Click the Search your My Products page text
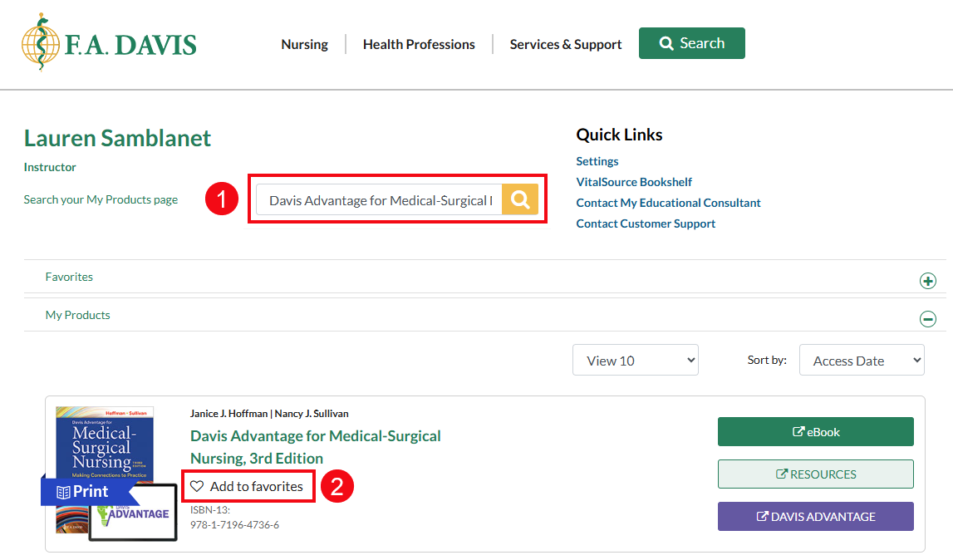The height and width of the screenshot is (560, 953). [101, 199]
